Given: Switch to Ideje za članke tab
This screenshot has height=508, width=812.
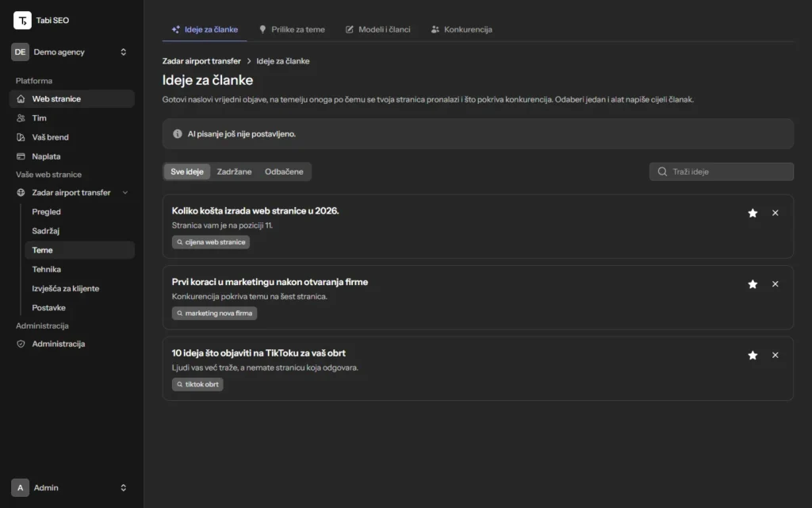Looking at the screenshot, I should click(205, 29).
